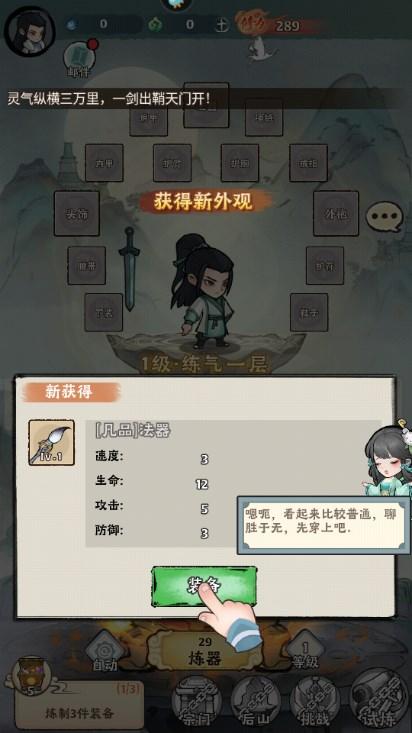Select the 鞋子 equipment slot
This screenshot has height=733, width=412.
[x=309, y=312]
